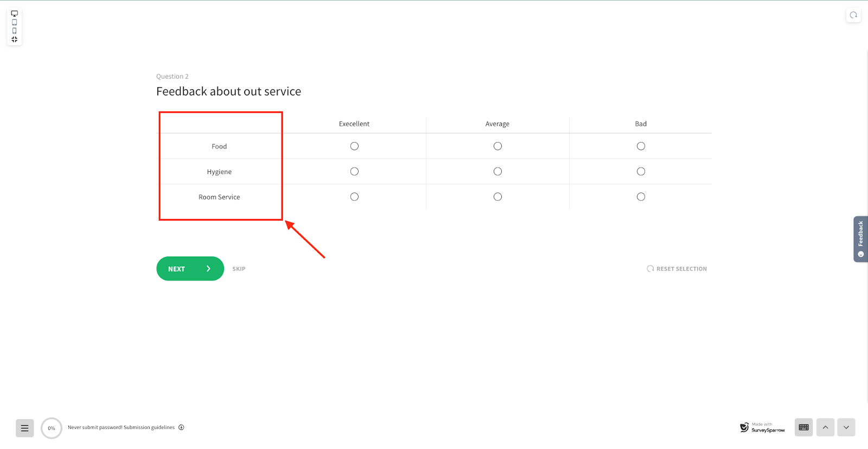Screen dimensions: 868x449
Task: Rate Hygiene as Average
Action: (x=497, y=171)
